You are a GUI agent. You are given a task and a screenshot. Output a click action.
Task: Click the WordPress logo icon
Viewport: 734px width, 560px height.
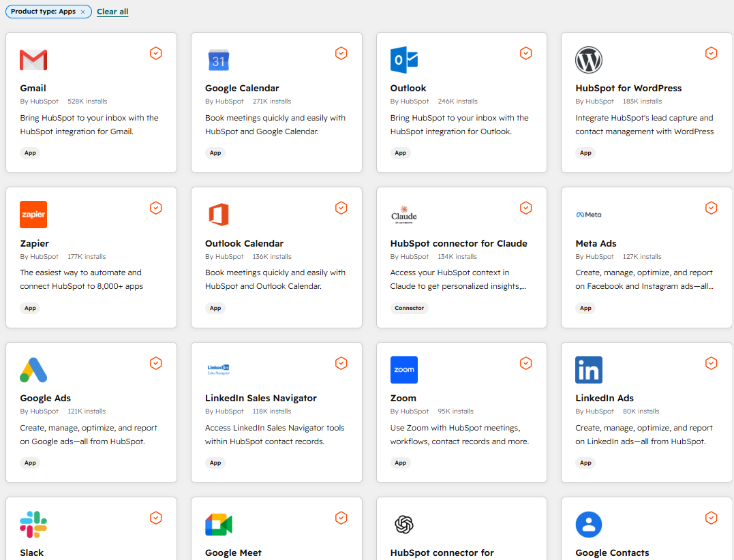click(588, 60)
